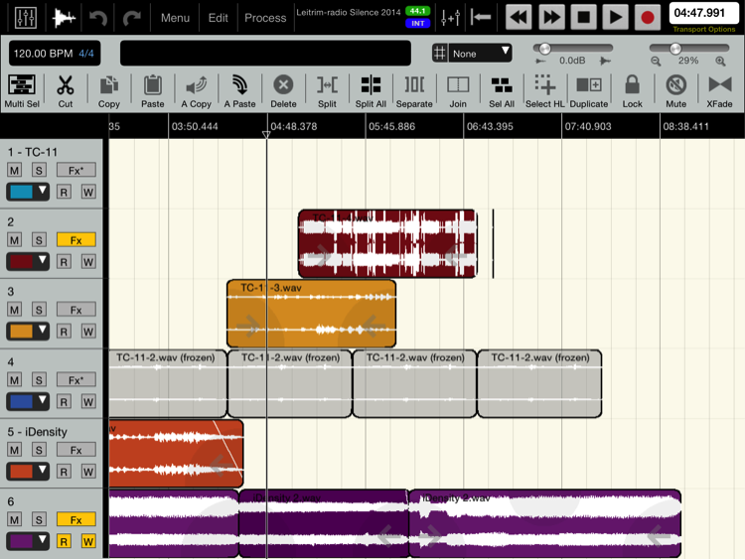Mute track 2 with M button

15,240
